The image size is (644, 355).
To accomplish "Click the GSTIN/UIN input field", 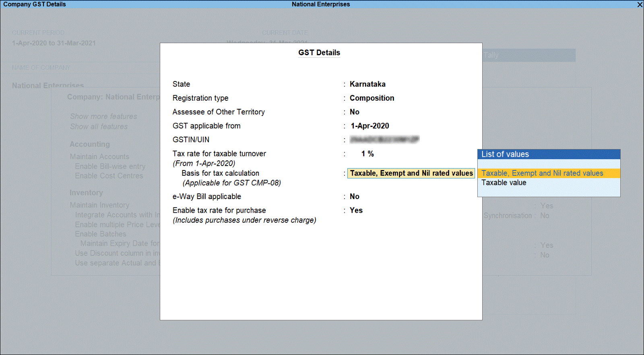I will click(384, 140).
